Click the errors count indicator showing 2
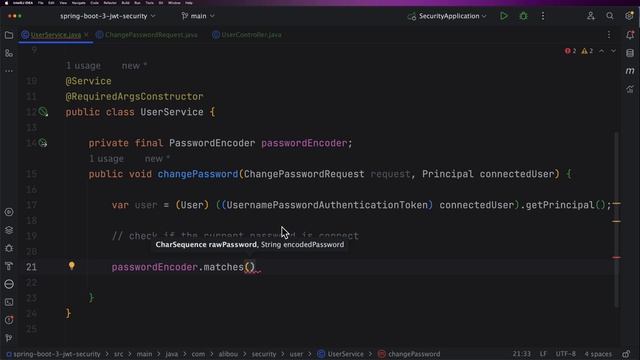The image size is (640, 360). [x=571, y=51]
